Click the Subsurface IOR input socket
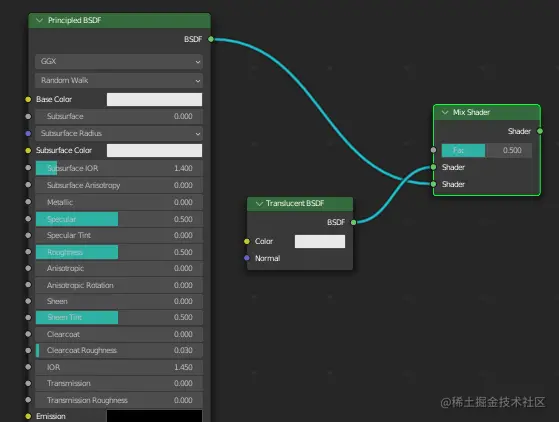 click(28, 168)
